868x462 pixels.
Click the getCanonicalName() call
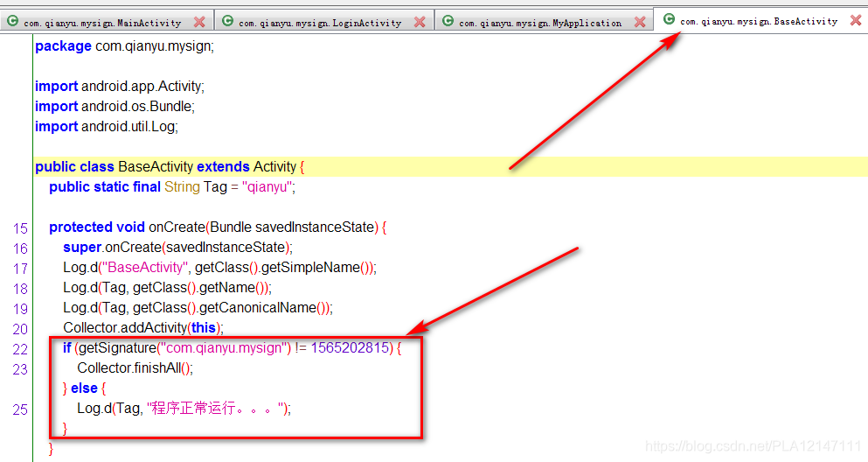coord(263,307)
